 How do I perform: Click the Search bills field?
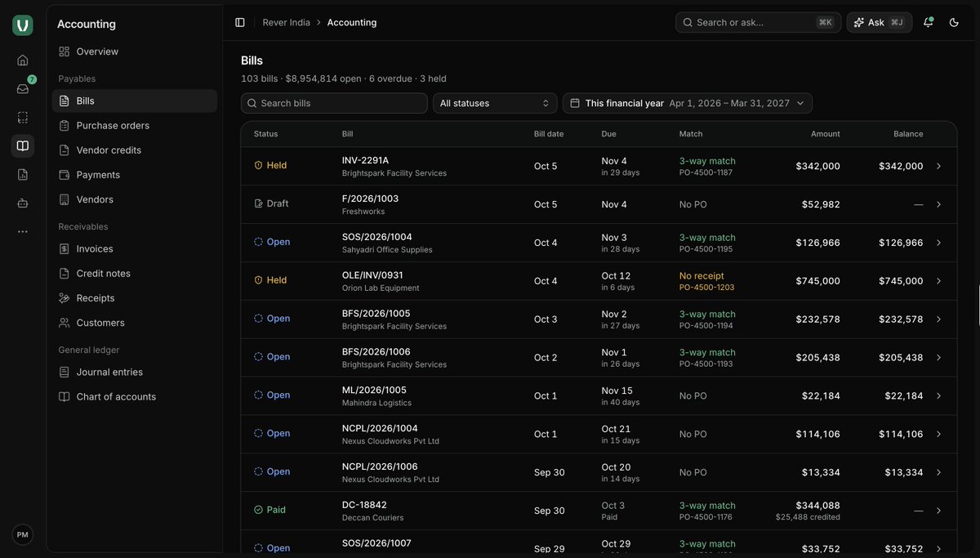[x=334, y=103]
